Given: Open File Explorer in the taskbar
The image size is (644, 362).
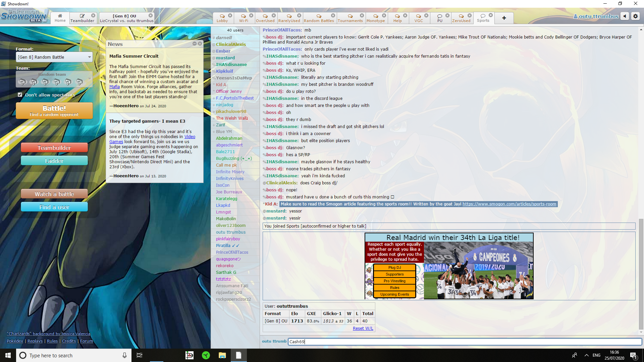Looking at the screenshot, I should (x=222, y=355).
